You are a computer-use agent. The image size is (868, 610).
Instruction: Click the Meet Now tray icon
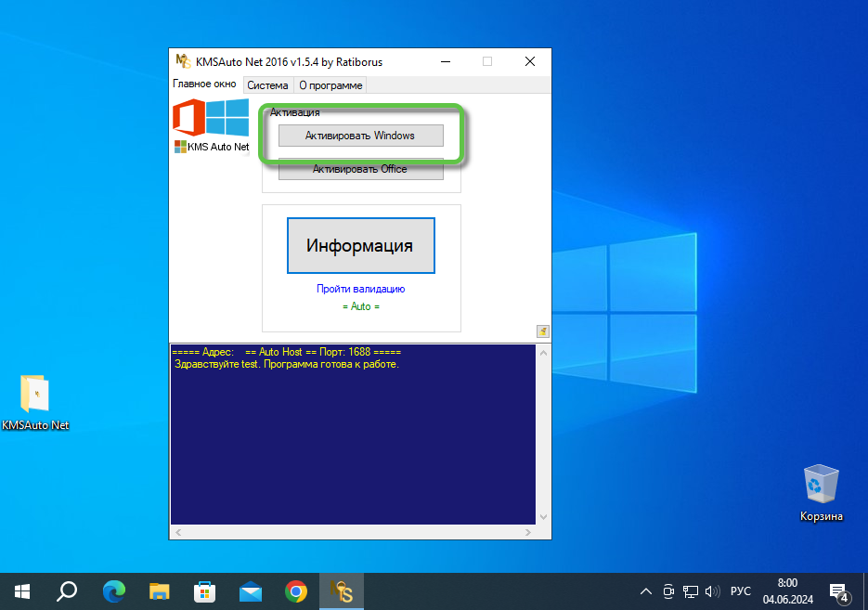(x=668, y=591)
